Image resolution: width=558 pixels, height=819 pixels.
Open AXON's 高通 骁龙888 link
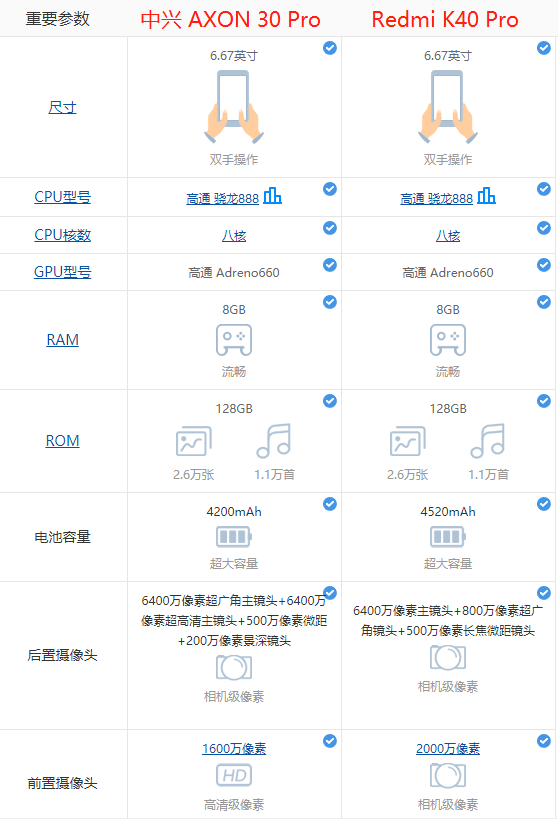pyautogui.click(x=223, y=199)
